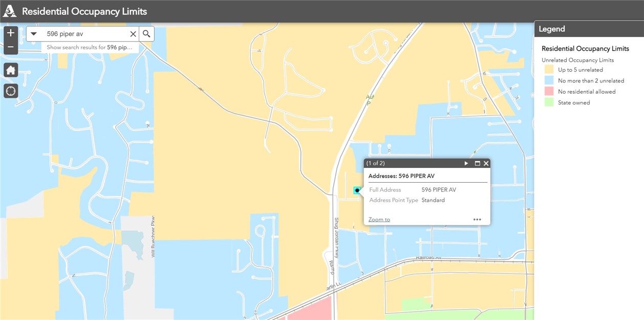
Task: Close the 596 PIPER AV popup
Action: (x=486, y=163)
